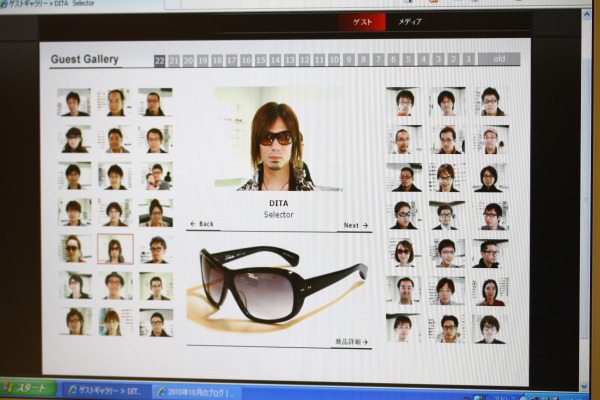This screenshot has height=400, width=600.
Task: Go Back to previous guest
Action: pyautogui.click(x=202, y=224)
